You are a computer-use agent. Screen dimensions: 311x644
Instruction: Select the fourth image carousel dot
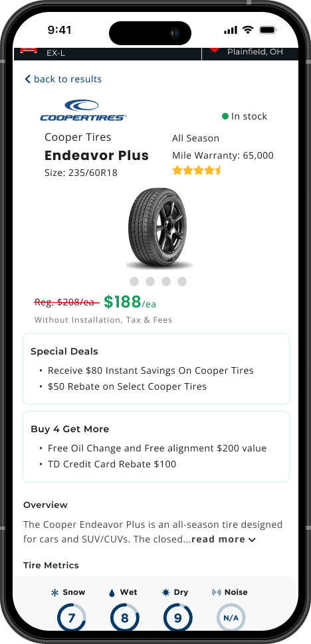click(x=182, y=282)
